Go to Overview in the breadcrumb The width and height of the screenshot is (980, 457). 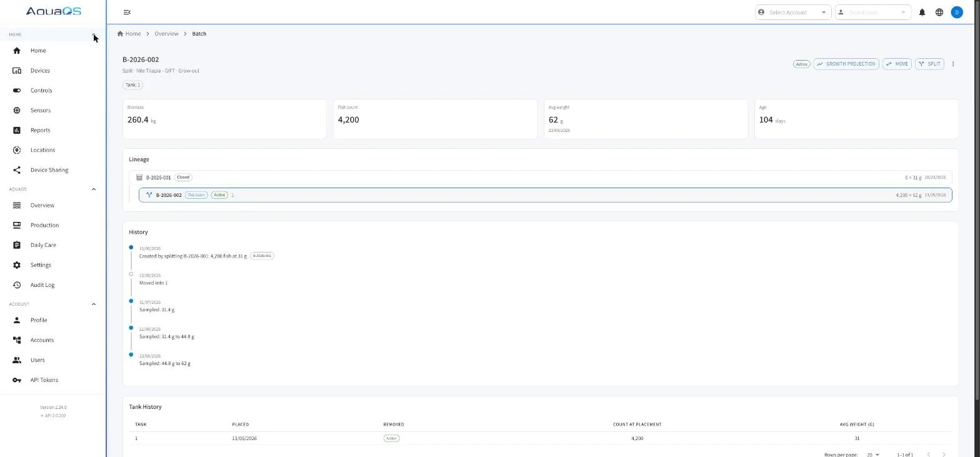pos(166,34)
